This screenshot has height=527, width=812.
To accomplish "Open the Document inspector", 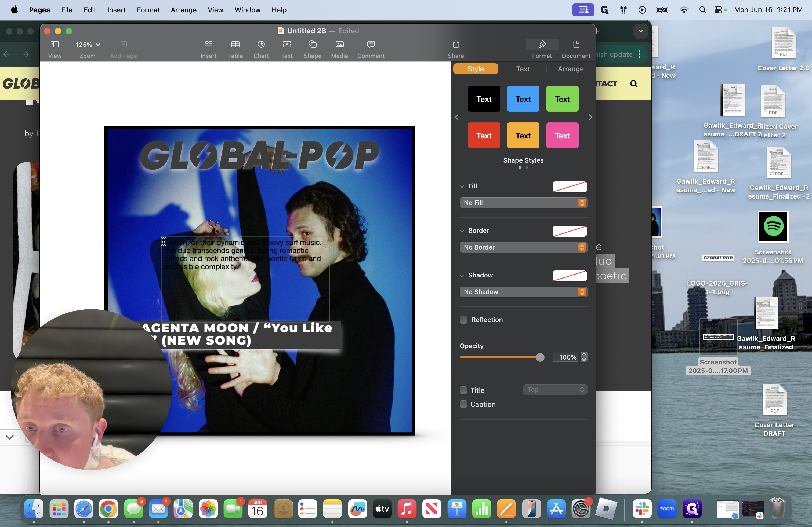I will [x=576, y=44].
